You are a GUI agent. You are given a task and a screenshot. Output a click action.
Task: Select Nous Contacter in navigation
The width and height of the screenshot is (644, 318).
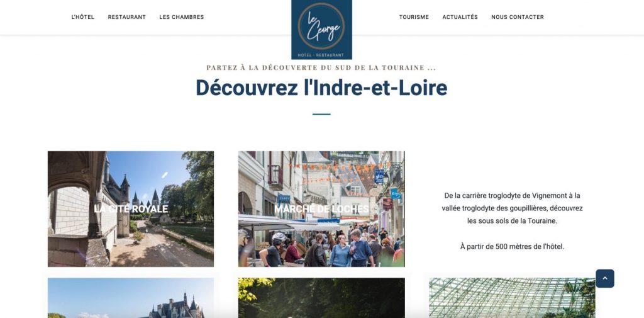coord(518,17)
